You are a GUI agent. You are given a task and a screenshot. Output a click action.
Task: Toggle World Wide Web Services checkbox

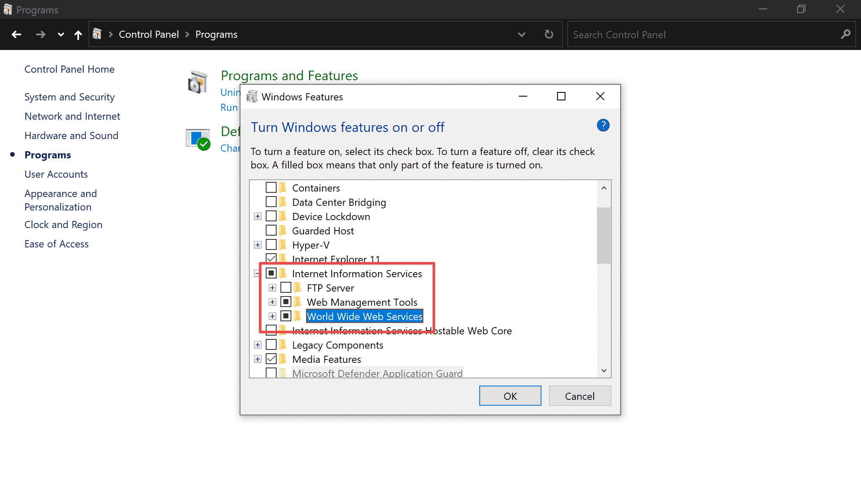tap(286, 316)
